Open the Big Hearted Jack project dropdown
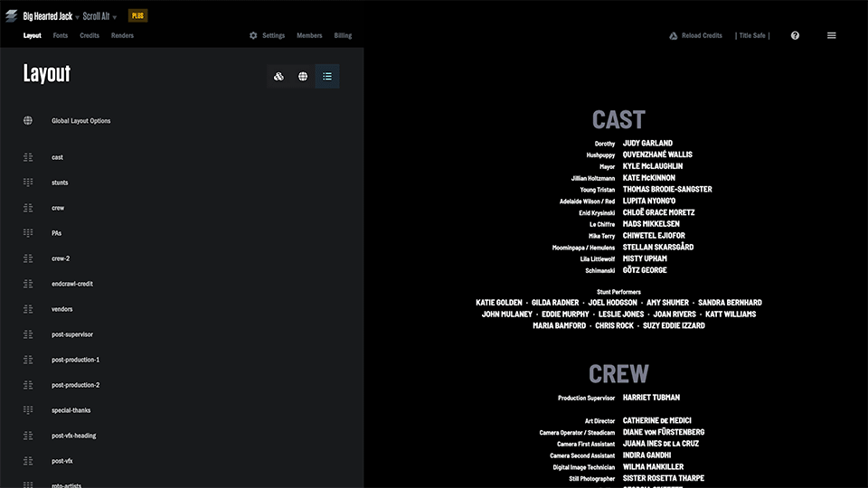This screenshot has height=488, width=868. click(51, 16)
